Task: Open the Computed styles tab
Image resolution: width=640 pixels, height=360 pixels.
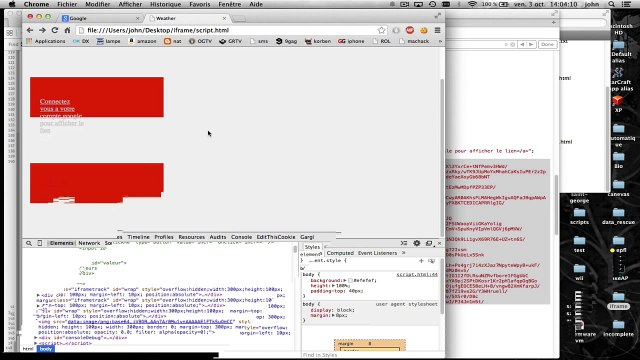Action: click(x=340, y=253)
